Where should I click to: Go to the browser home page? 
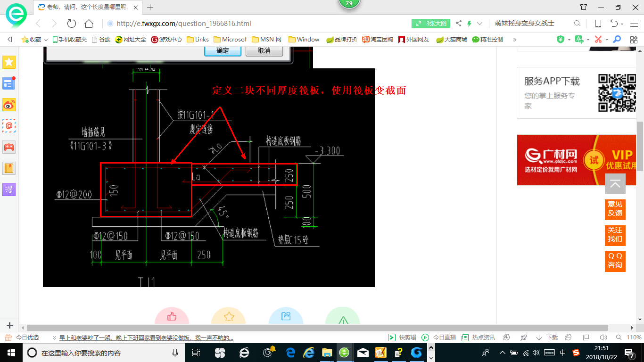click(89, 24)
